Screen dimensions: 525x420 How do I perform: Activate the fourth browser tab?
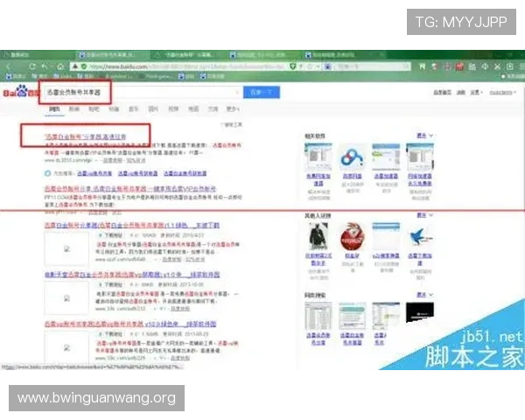pyautogui.click(x=264, y=54)
